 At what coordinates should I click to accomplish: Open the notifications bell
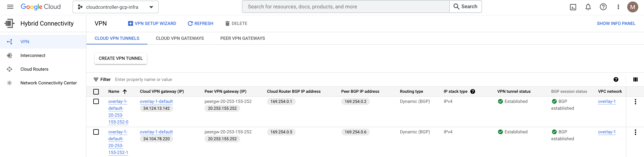tap(588, 7)
